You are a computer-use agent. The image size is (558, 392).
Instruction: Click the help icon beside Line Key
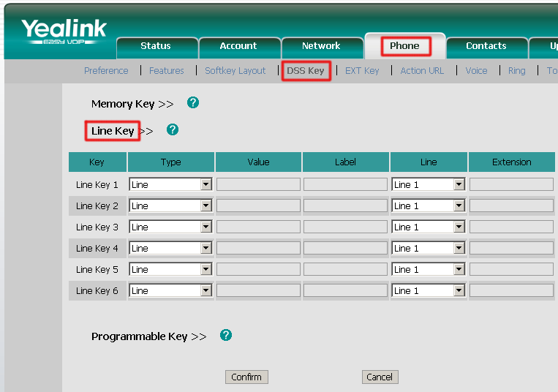[173, 129]
